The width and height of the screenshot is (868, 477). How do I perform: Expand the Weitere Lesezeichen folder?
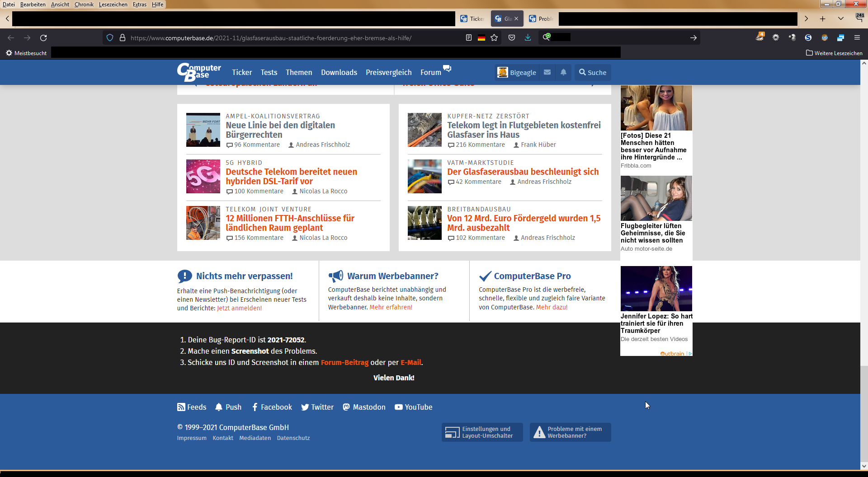pyautogui.click(x=834, y=53)
